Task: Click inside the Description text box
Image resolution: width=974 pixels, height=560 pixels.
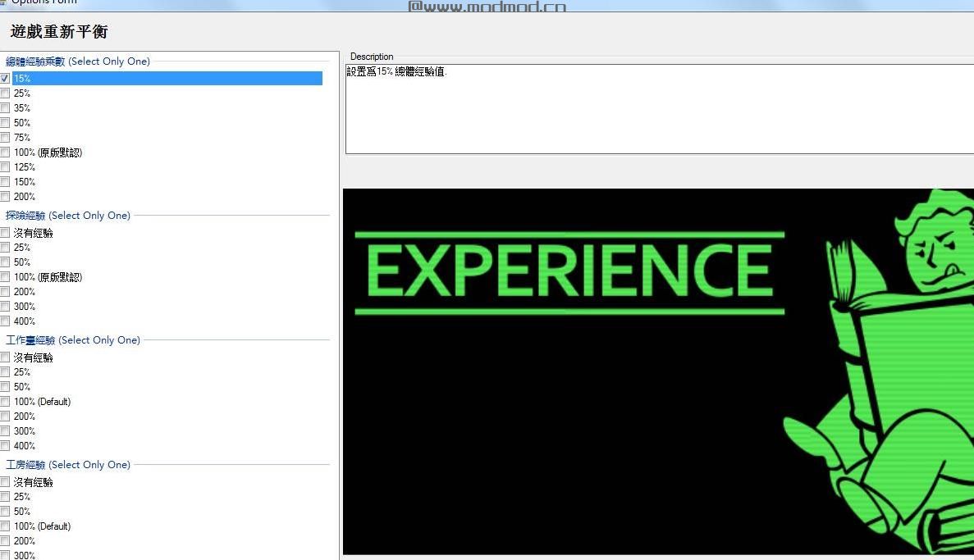Action: 660,109
